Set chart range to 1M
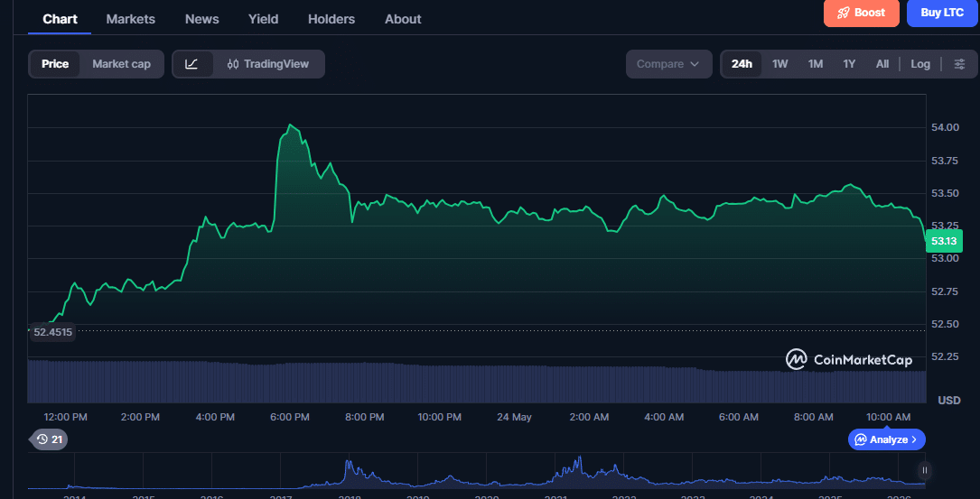Viewport: 980px width, 499px height. [x=815, y=64]
